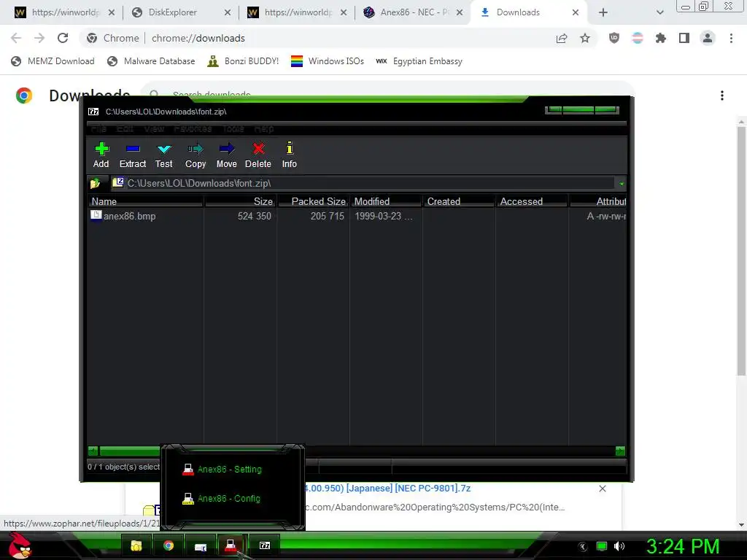Open the Extensions puzzle piece menu
Image resolution: width=747 pixels, height=560 pixels.
click(661, 38)
